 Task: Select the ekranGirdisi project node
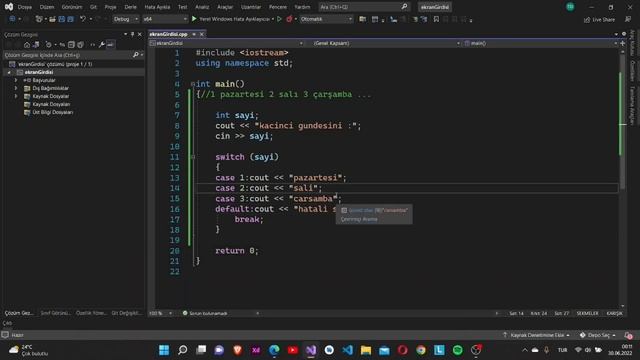coord(39,72)
